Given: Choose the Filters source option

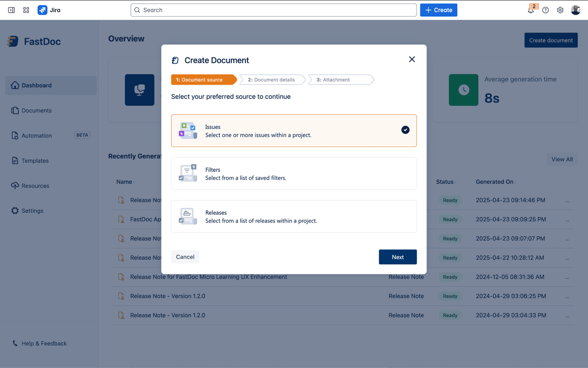Looking at the screenshot, I should [294, 173].
